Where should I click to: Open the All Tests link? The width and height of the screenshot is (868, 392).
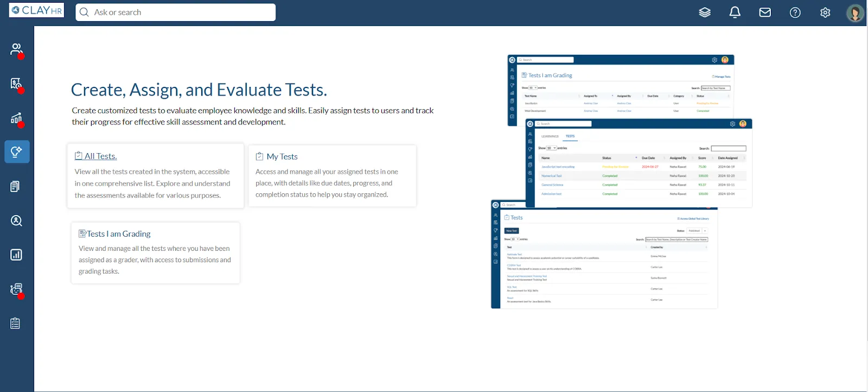pos(101,156)
